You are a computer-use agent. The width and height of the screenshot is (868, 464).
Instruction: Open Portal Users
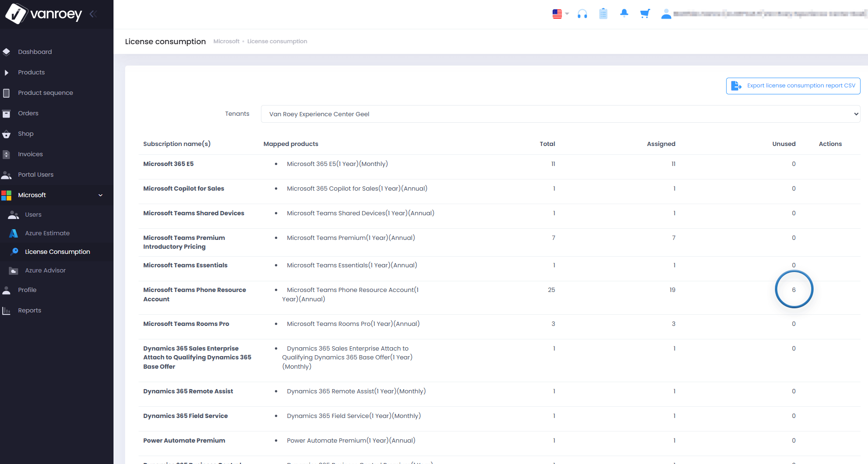pos(36,174)
